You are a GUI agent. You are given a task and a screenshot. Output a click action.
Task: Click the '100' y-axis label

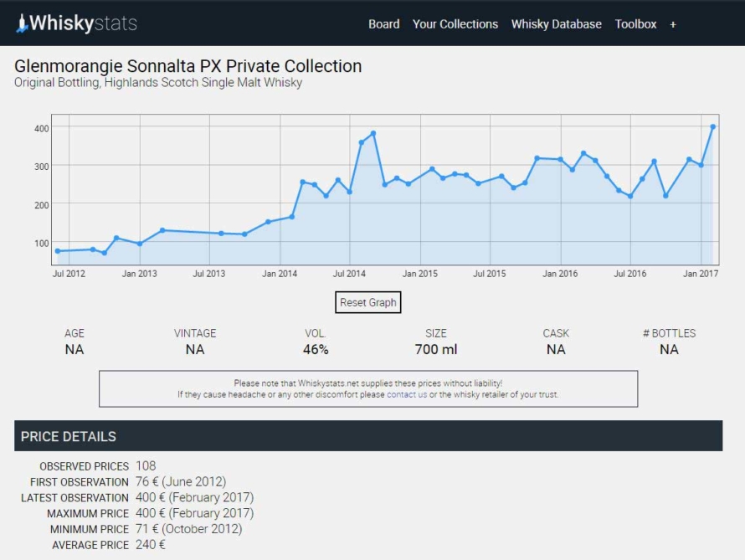coord(41,244)
